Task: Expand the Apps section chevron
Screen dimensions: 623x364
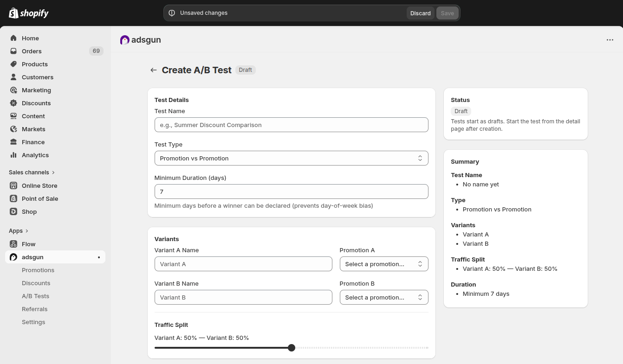Action: pos(27,231)
